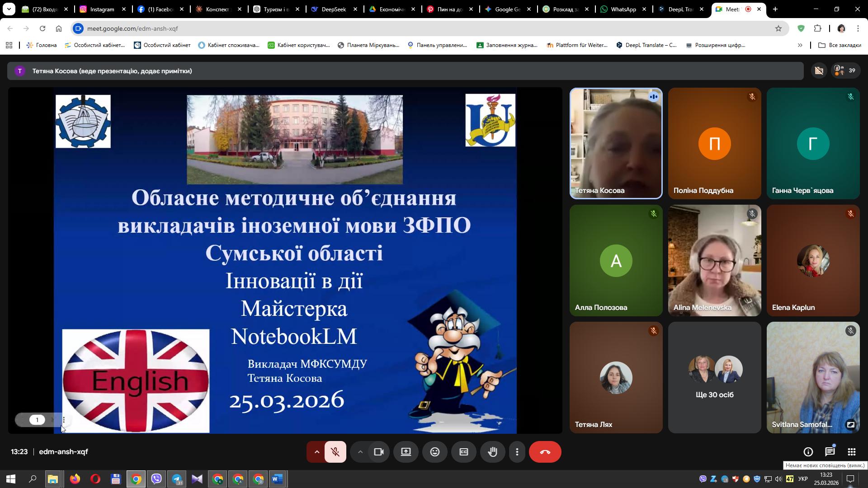Open camera video settings chevron
The width and height of the screenshot is (868, 488).
coord(360,451)
